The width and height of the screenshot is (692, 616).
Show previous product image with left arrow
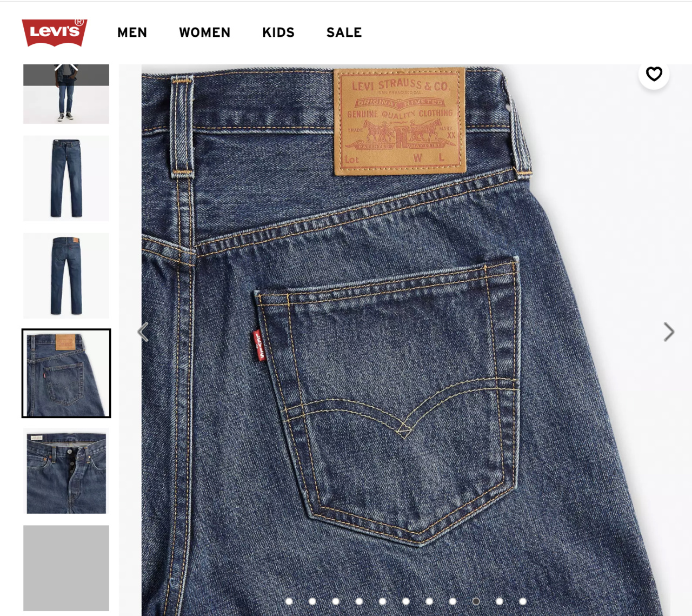click(x=143, y=332)
